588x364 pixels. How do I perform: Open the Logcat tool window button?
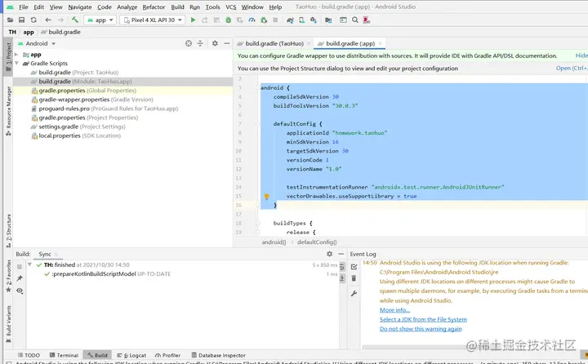click(x=131, y=355)
